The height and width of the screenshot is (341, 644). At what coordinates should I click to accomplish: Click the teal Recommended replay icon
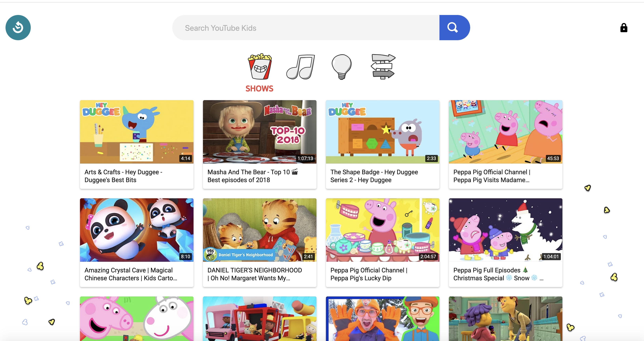tap(18, 28)
